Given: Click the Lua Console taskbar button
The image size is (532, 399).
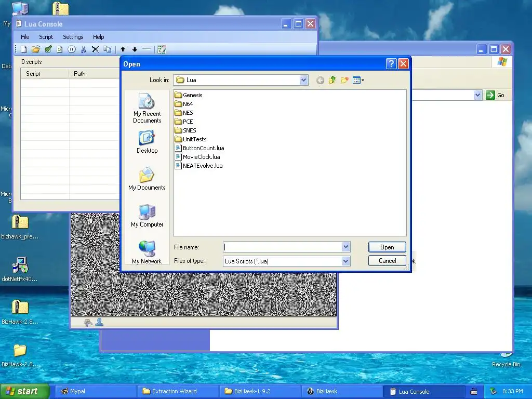Looking at the screenshot, I should pyautogui.click(x=424, y=391).
